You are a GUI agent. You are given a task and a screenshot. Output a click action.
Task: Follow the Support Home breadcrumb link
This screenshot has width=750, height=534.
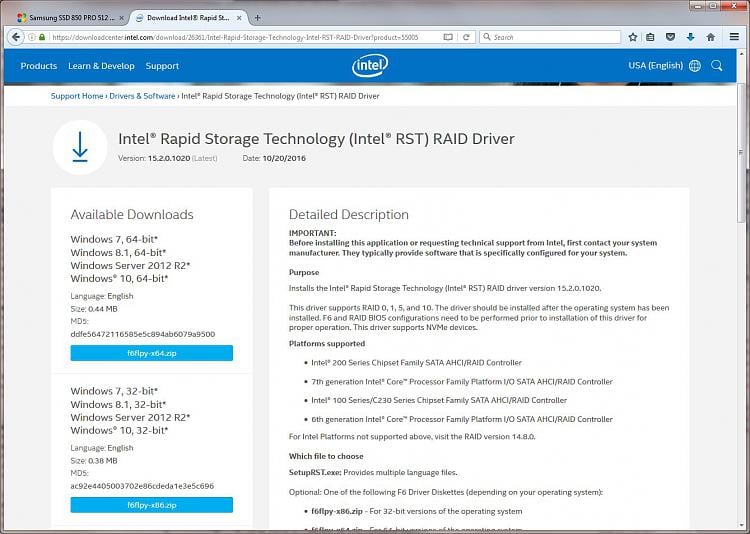point(77,96)
